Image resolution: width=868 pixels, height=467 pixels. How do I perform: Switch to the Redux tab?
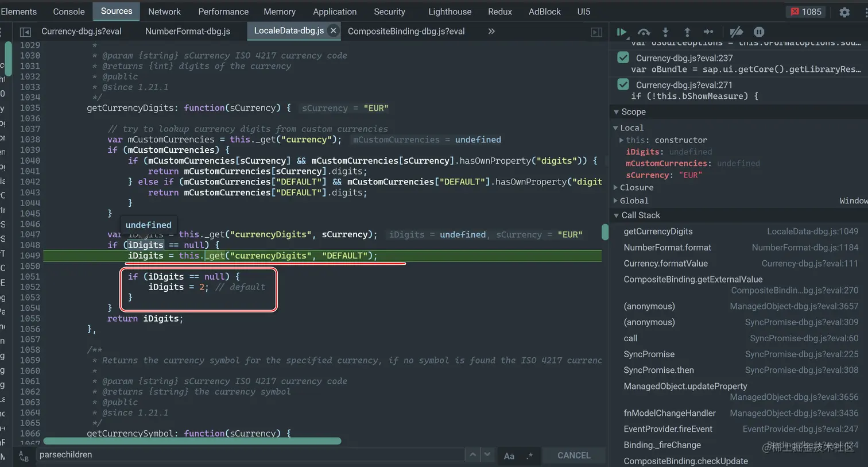tap(500, 11)
